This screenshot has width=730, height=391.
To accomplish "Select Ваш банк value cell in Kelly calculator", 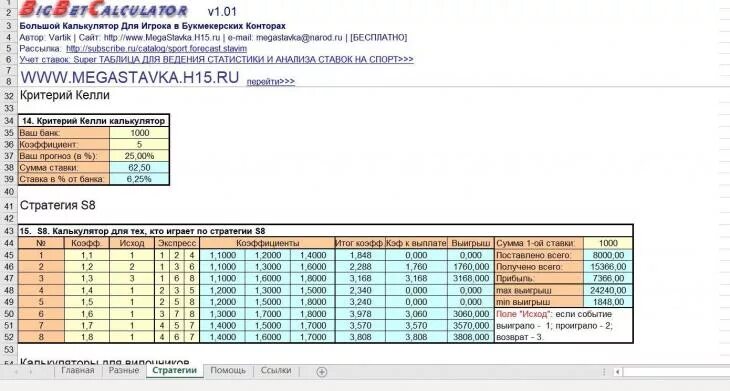I will pyautogui.click(x=139, y=133).
